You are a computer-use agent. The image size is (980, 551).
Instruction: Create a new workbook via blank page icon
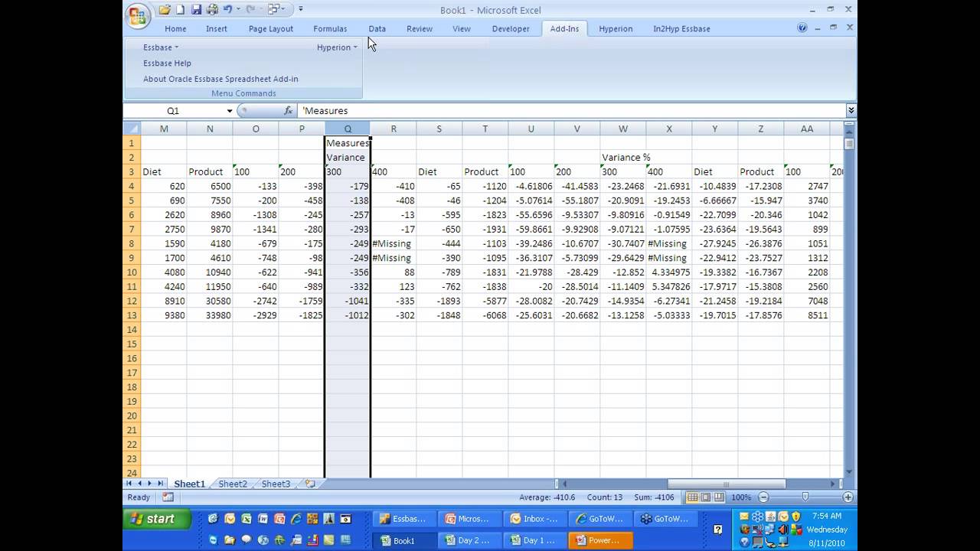coord(181,10)
